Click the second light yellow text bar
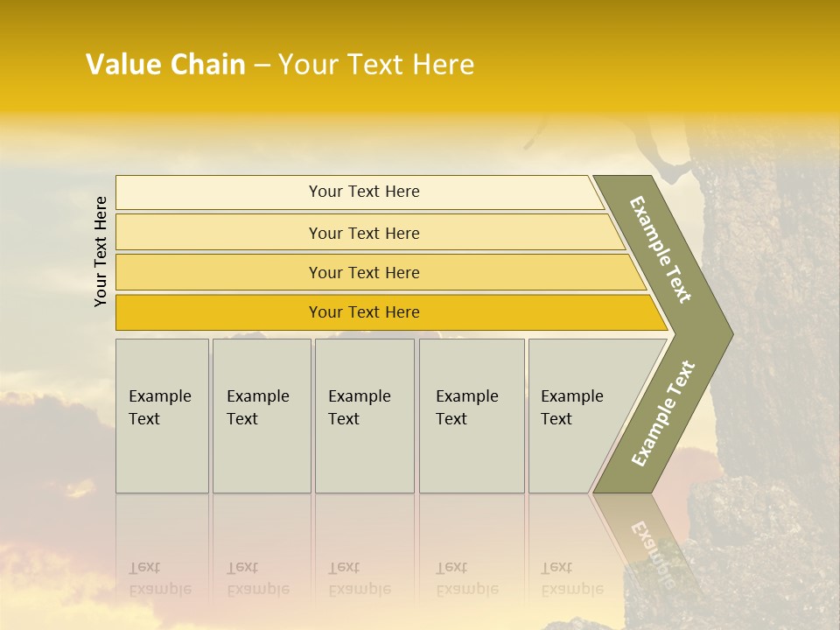The height and width of the screenshot is (630, 840). coord(364,233)
